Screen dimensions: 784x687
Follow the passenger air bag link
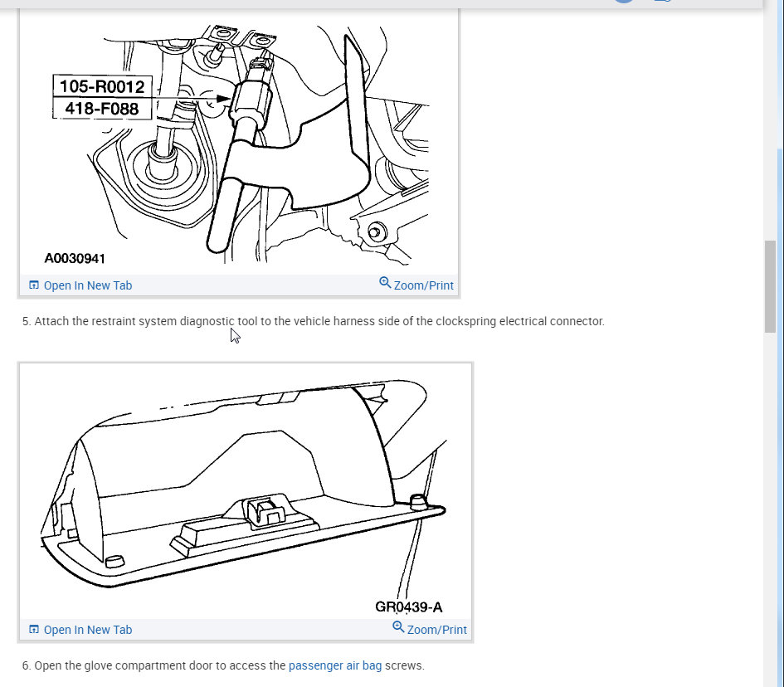335,666
